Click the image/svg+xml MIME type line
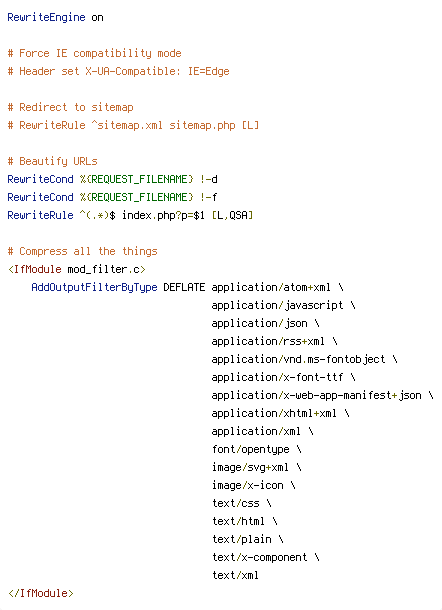The width and height of the screenshot is (442, 610). tap(256, 467)
